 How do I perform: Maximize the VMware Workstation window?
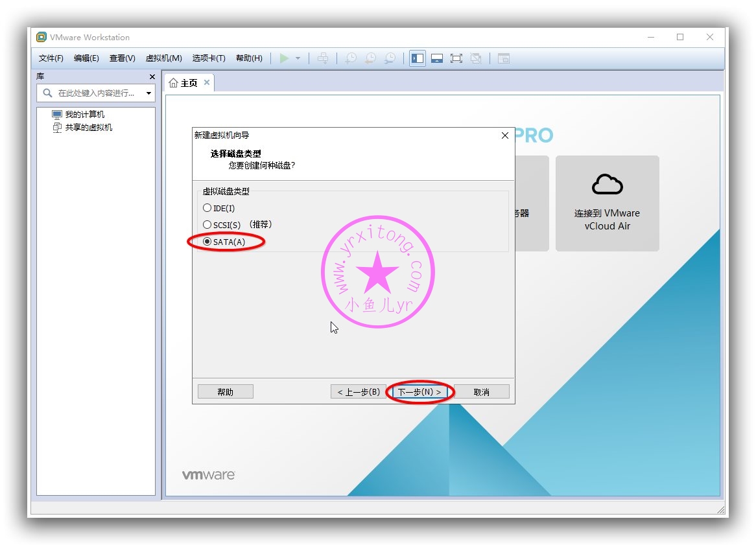(x=680, y=37)
